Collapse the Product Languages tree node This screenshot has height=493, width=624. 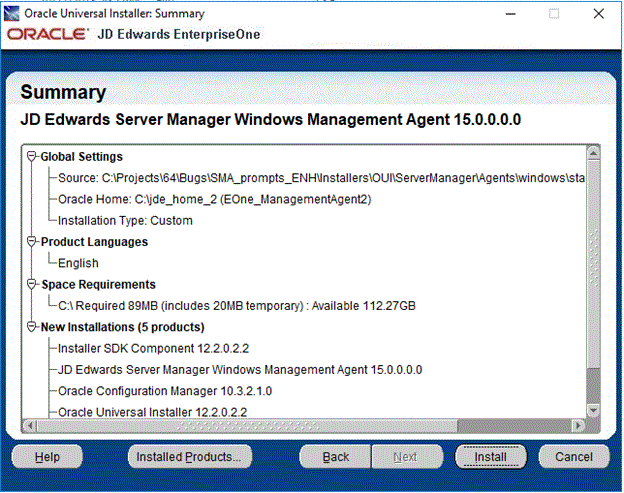(32, 242)
